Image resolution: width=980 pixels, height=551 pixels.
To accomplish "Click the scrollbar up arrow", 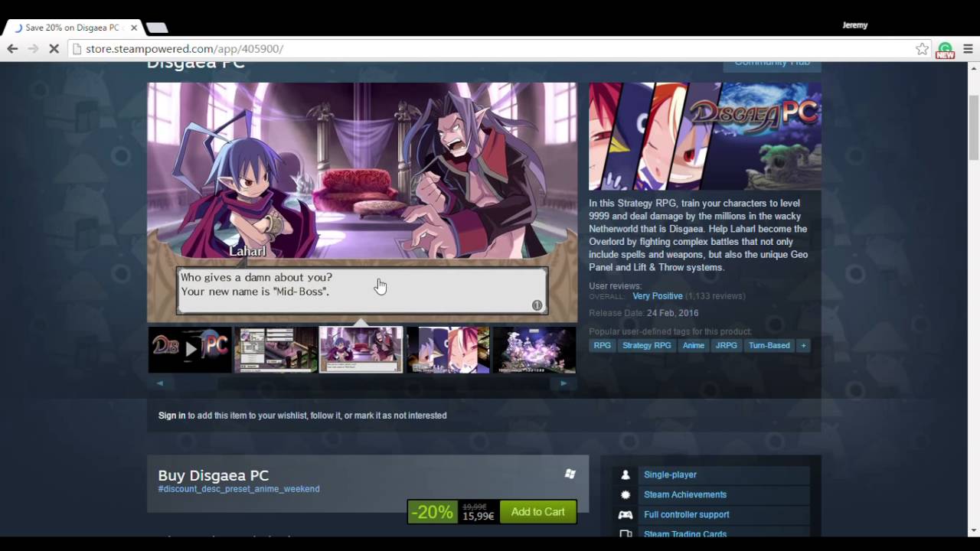I will point(973,68).
